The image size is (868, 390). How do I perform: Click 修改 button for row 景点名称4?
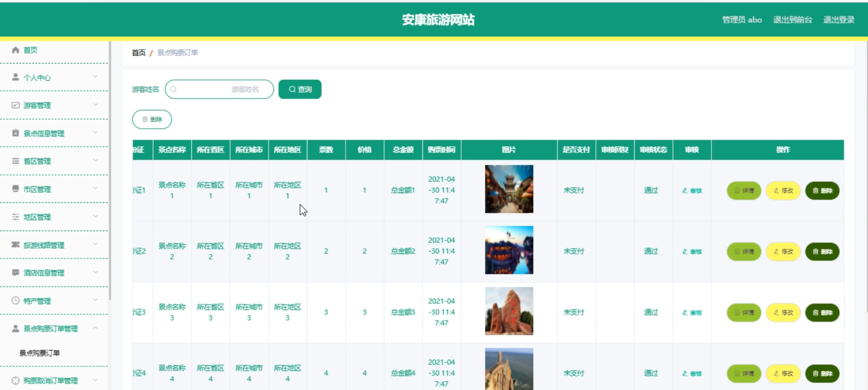[783, 374]
